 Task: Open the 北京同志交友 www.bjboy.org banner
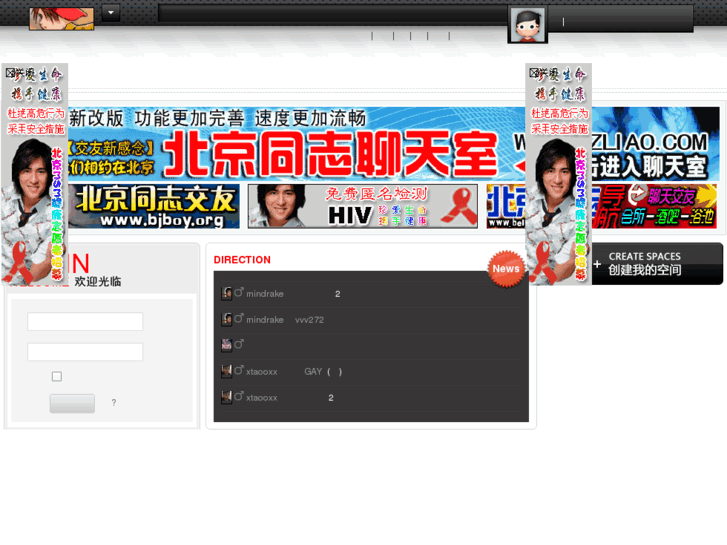click(x=154, y=206)
